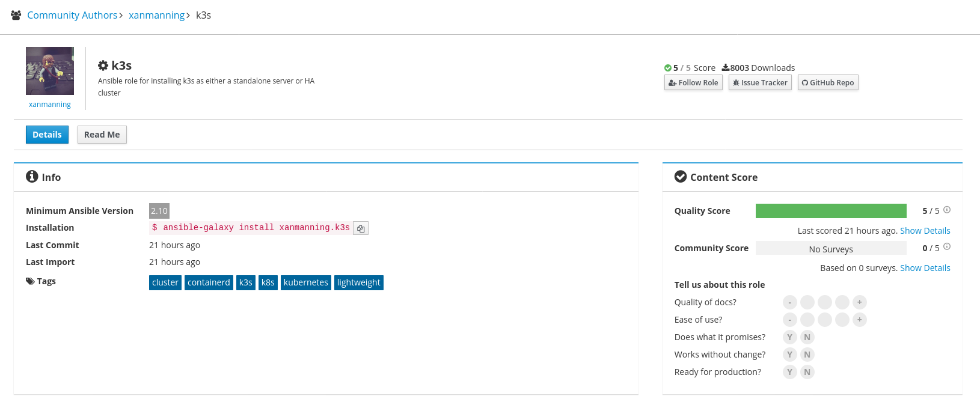
Task: Click the gear icon beside the k3s title
Action: 103,65
